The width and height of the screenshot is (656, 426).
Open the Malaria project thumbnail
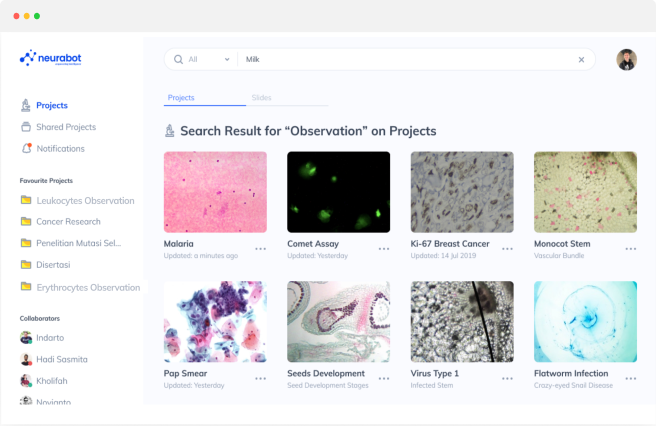[x=215, y=192]
